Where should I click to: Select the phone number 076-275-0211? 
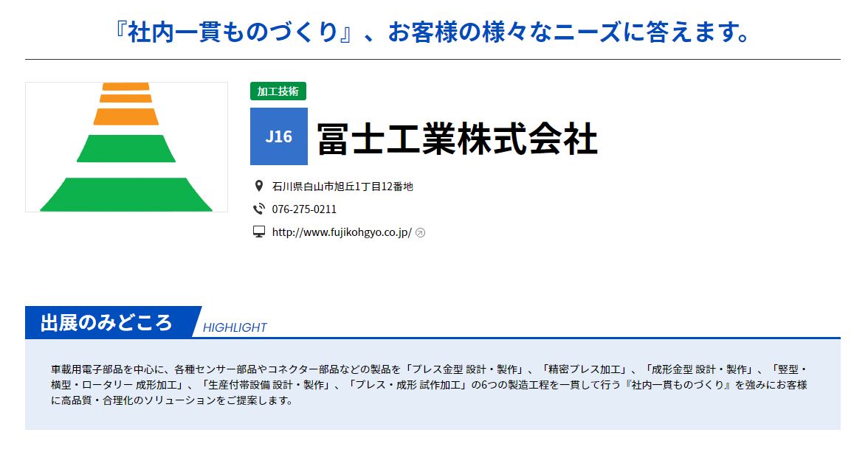point(304,209)
